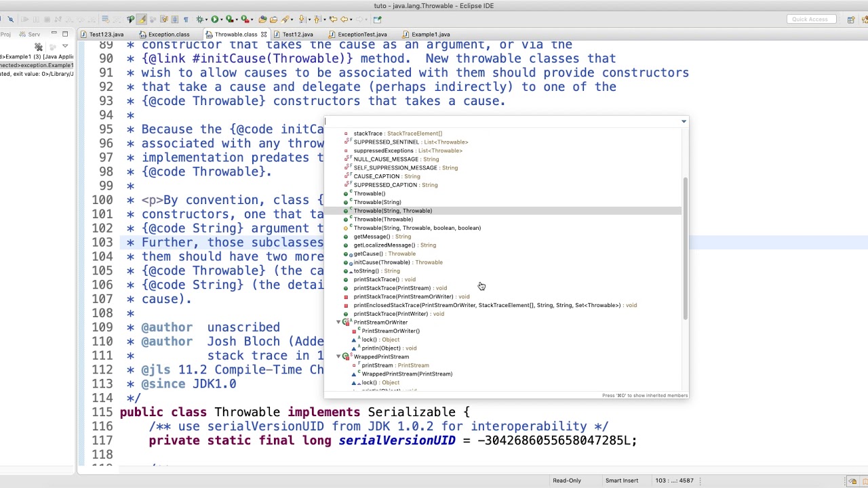Click the Search flashlight icon
The height and width of the screenshot is (488, 868).
[x=285, y=19]
